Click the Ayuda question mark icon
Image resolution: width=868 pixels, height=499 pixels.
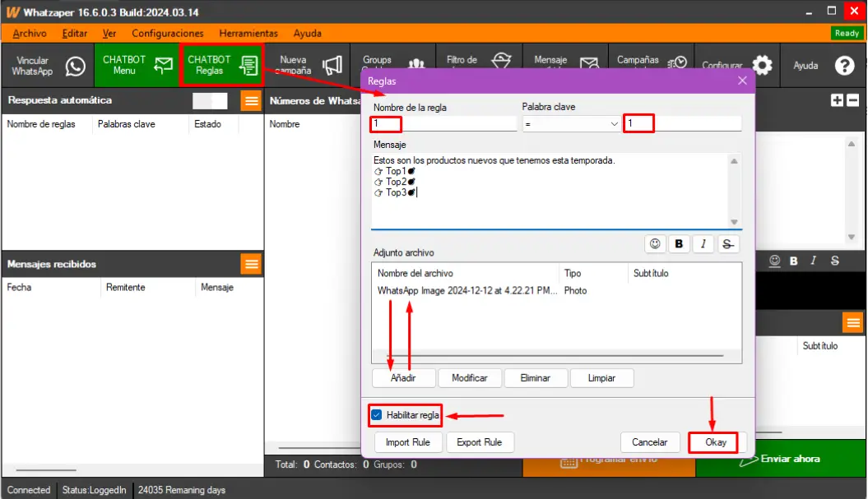(844, 66)
